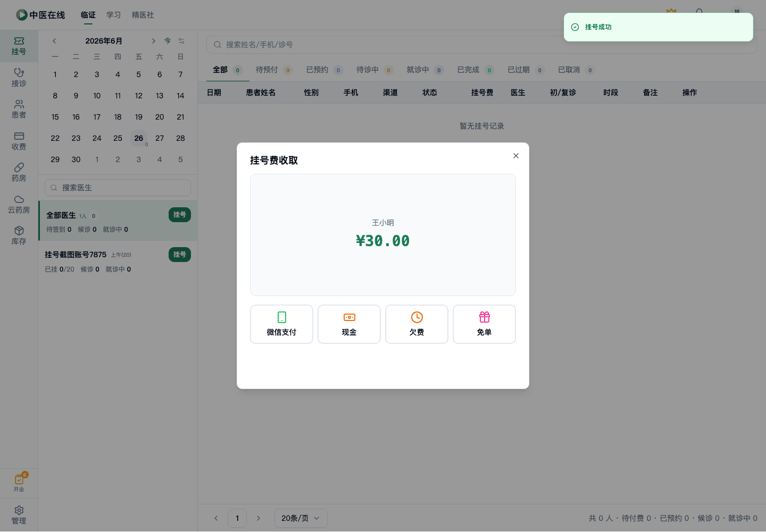Open the 收费 billing sidebar section
Image resolution: width=766 pixels, height=532 pixels.
[19, 141]
